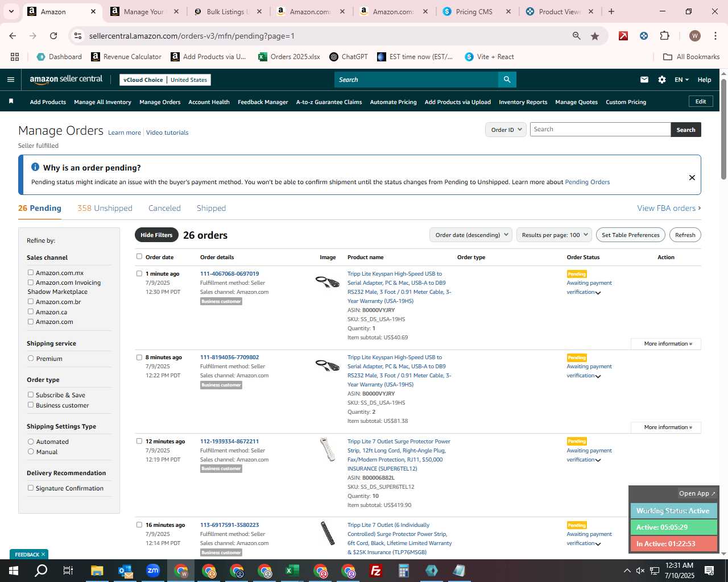Open the Results per page dropdown

pos(555,235)
